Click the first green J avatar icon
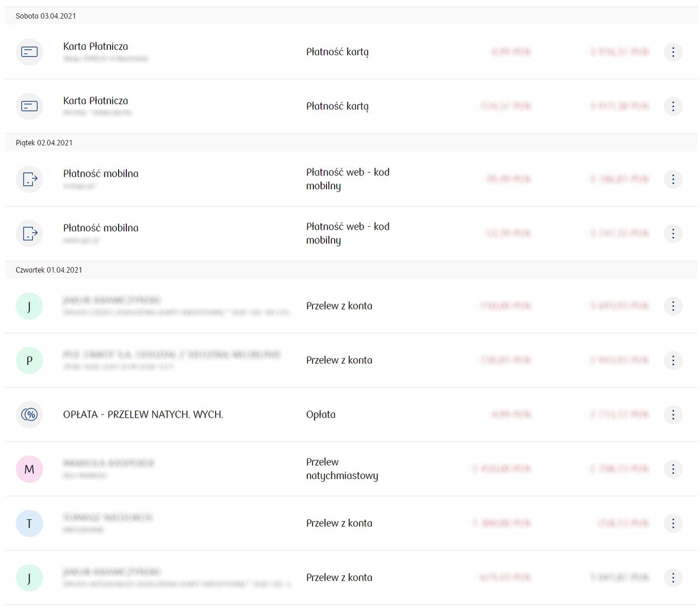Screen dimensions: 700x609 (x=30, y=306)
